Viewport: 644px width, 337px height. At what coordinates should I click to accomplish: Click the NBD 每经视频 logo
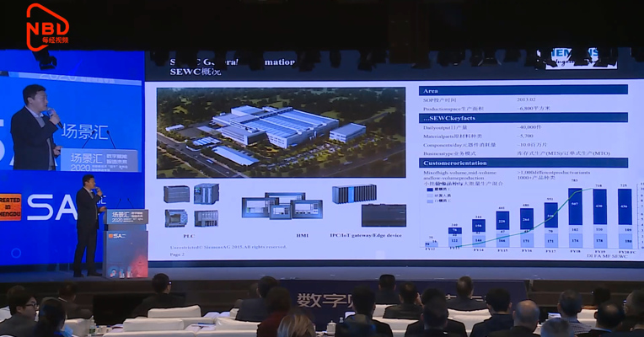coord(48,27)
